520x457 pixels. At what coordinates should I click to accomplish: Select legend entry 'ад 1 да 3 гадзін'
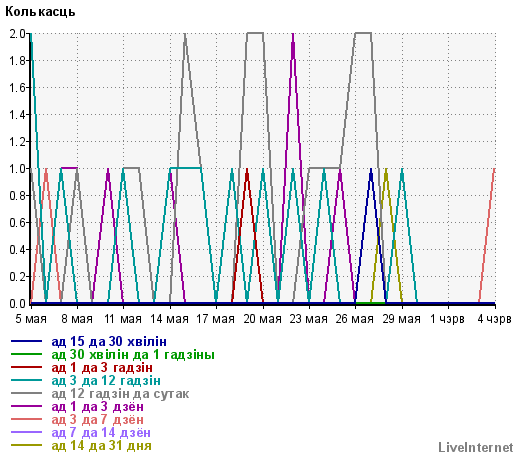pos(102,368)
